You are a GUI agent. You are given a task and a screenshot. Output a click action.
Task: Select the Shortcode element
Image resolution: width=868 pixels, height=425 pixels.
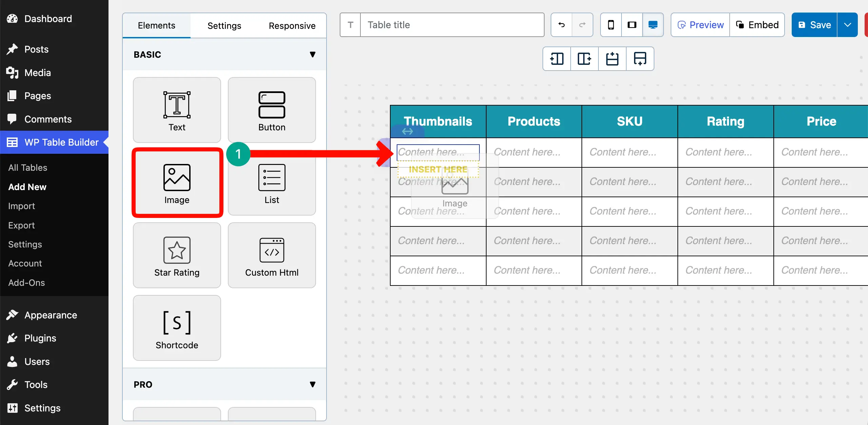(177, 328)
